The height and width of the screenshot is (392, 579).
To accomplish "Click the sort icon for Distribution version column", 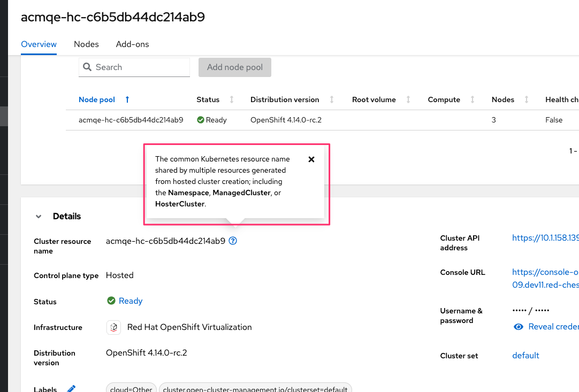I will coord(332,99).
